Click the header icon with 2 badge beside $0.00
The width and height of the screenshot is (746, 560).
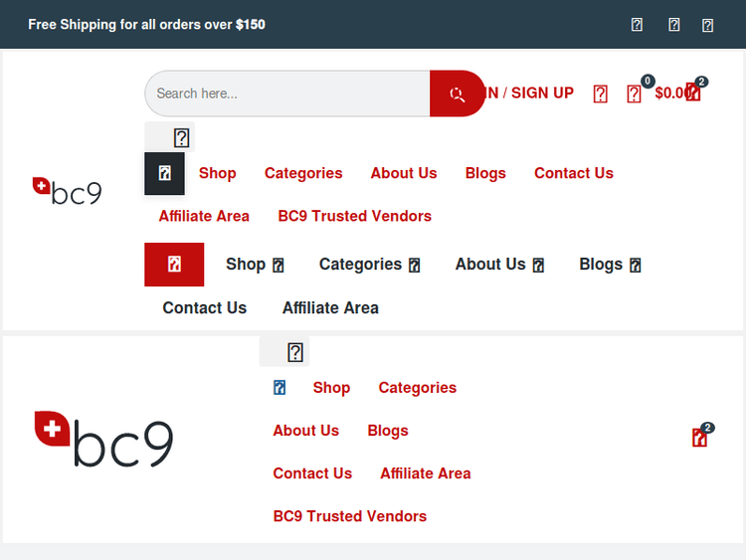[694, 93]
